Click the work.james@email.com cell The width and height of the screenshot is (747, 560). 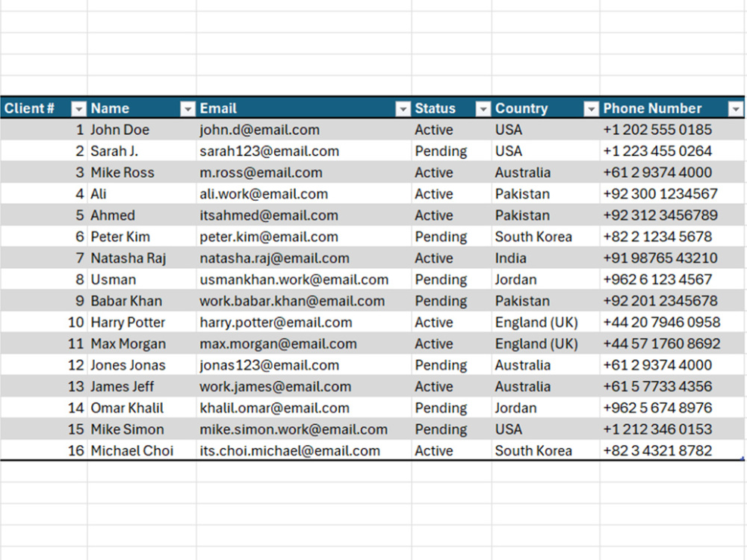pos(304,387)
